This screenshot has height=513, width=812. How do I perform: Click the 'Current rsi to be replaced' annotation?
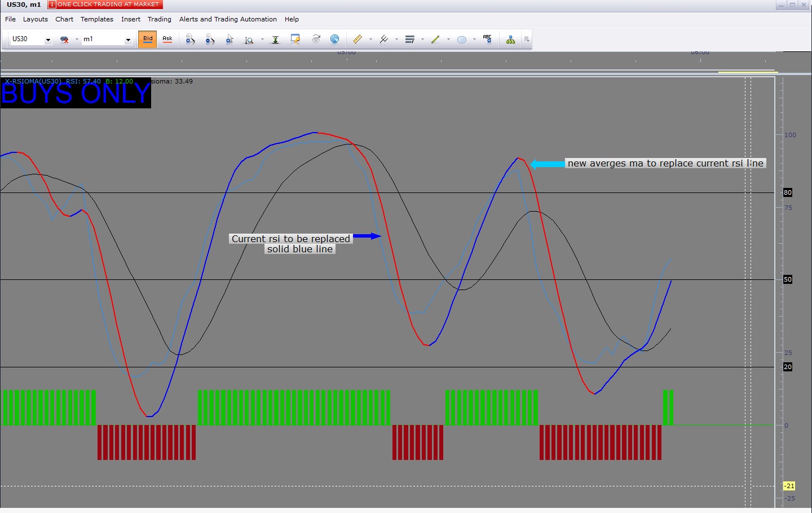[291, 239]
